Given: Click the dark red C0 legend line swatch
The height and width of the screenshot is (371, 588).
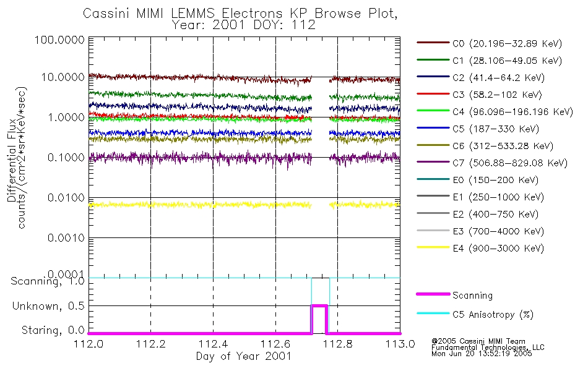Looking at the screenshot, I should pos(433,43).
